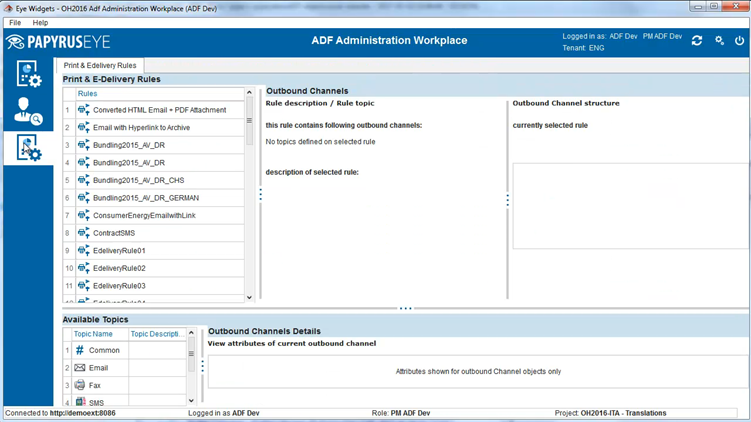This screenshot has height=422, width=751.
Task: Click the refresh icon in header
Action: (x=697, y=41)
